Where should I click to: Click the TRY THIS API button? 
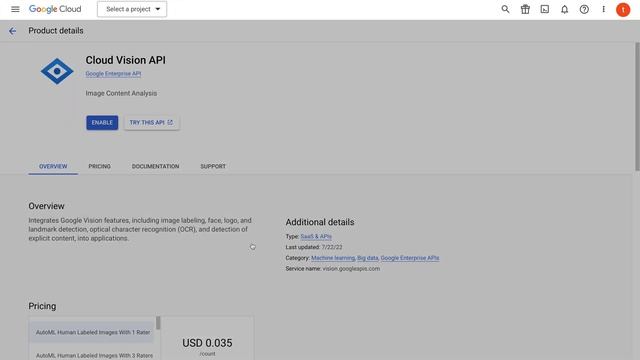coord(151,122)
